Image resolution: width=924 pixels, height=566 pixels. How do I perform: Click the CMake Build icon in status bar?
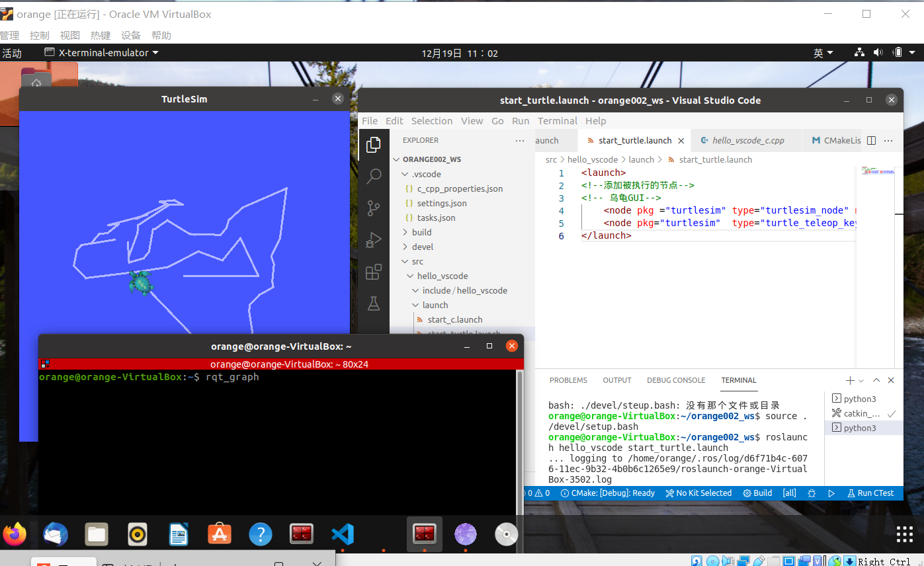point(757,493)
